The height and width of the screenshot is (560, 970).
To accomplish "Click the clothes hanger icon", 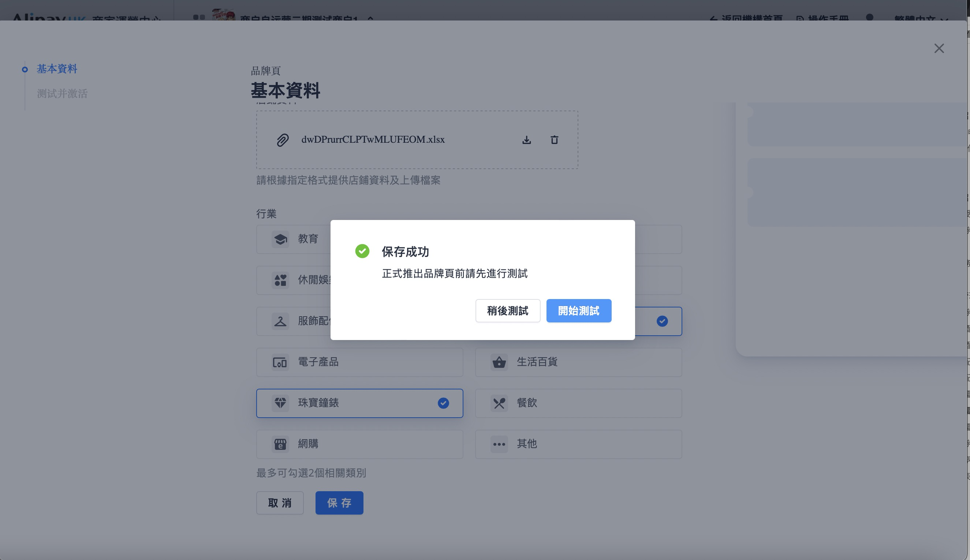I will point(280,321).
